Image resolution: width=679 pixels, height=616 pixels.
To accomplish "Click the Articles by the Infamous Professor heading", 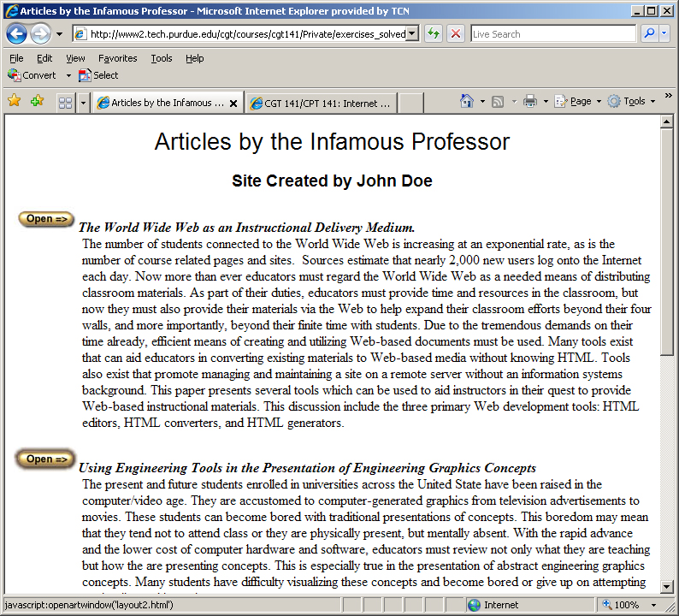I will 332,142.
